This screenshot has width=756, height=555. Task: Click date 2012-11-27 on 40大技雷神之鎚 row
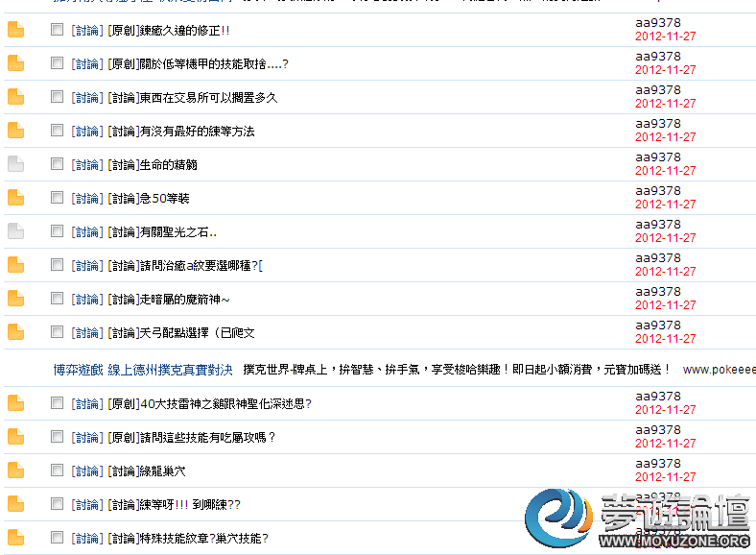(x=666, y=410)
